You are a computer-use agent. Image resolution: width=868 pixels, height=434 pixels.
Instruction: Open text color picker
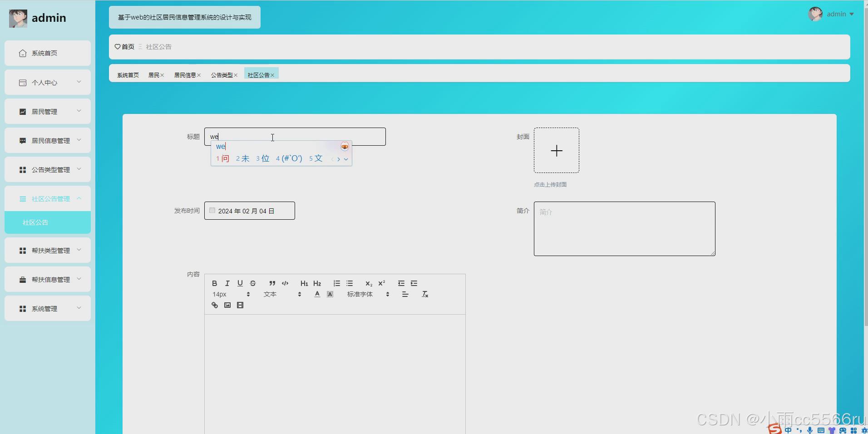click(x=317, y=294)
